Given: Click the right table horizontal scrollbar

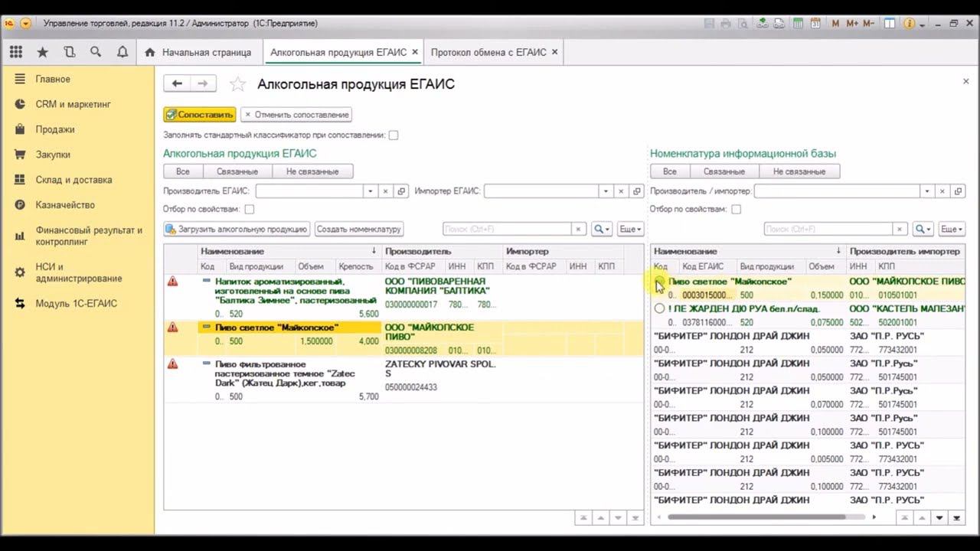Looking at the screenshot, I should [x=756, y=517].
